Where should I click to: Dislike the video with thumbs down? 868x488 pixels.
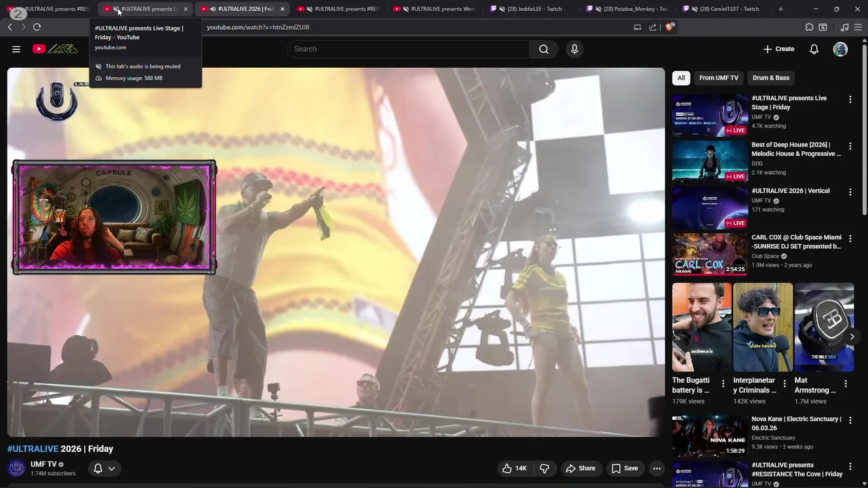[x=544, y=468]
